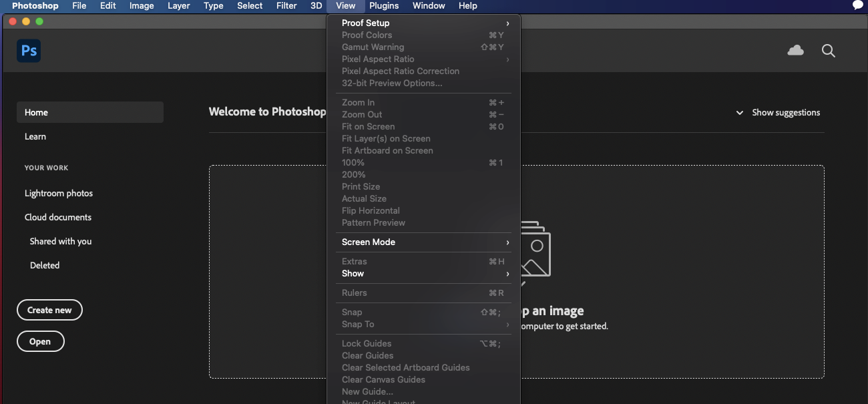Open the Select menu
The image size is (868, 404).
click(x=250, y=5)
